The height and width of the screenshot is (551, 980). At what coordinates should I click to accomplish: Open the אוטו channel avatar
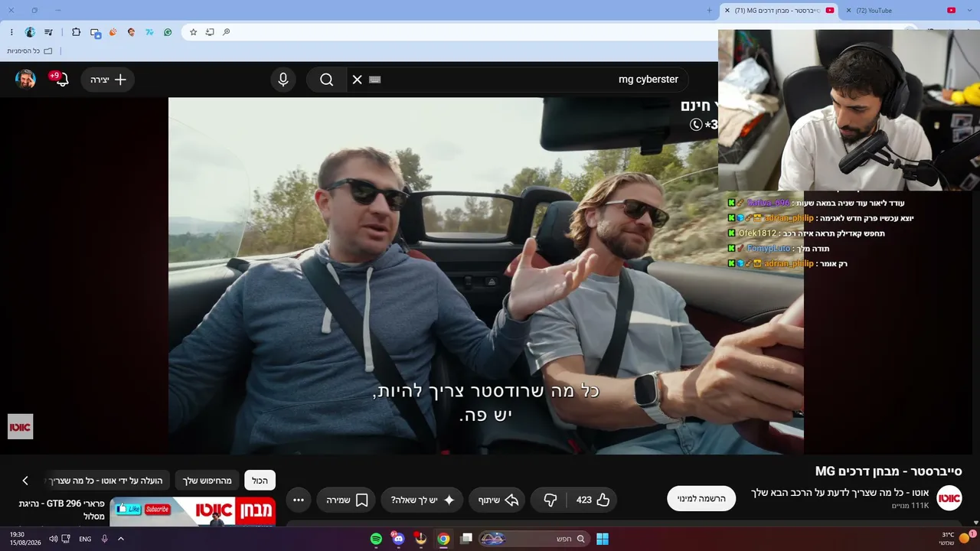click(949, 498)
